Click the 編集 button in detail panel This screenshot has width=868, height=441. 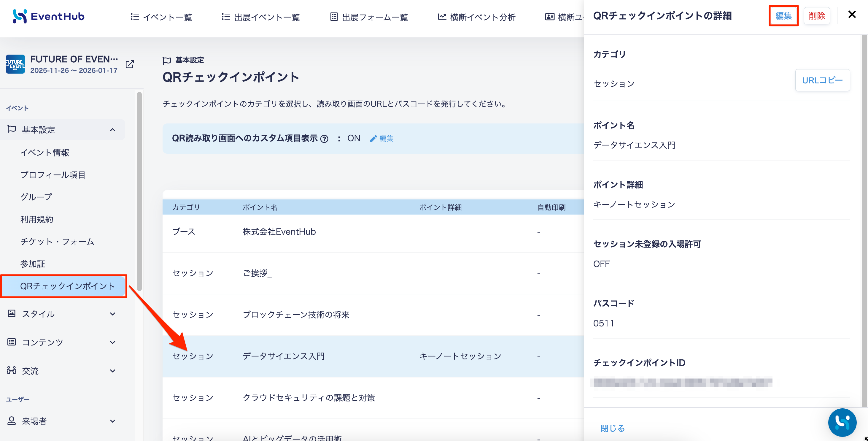point(783,15)
